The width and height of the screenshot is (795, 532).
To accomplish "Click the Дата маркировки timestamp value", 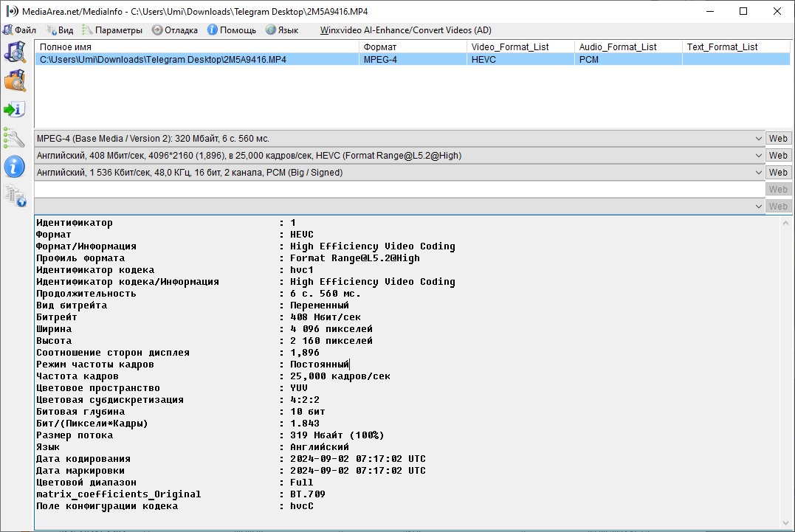I will pos(358,470).
